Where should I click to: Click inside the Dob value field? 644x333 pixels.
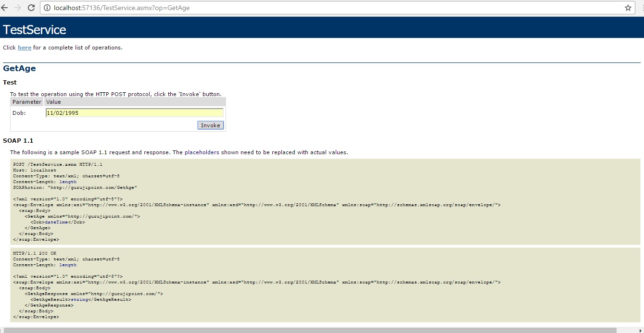(134, 112)
